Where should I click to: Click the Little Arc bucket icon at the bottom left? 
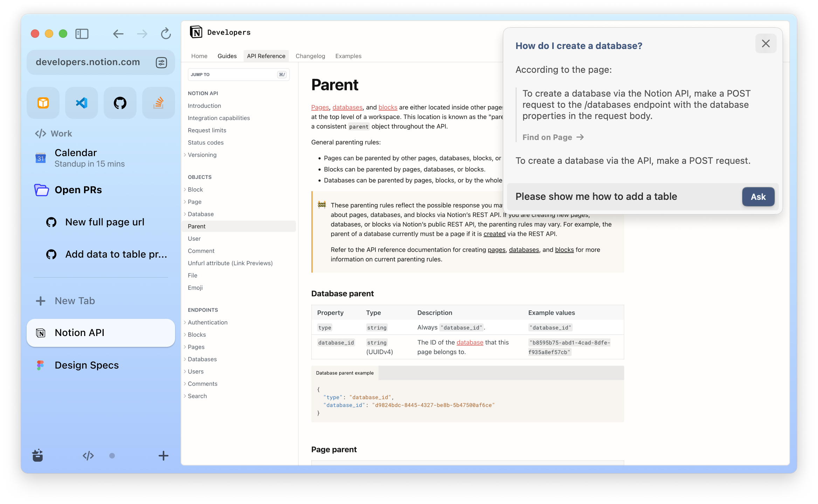pos(37,455)
